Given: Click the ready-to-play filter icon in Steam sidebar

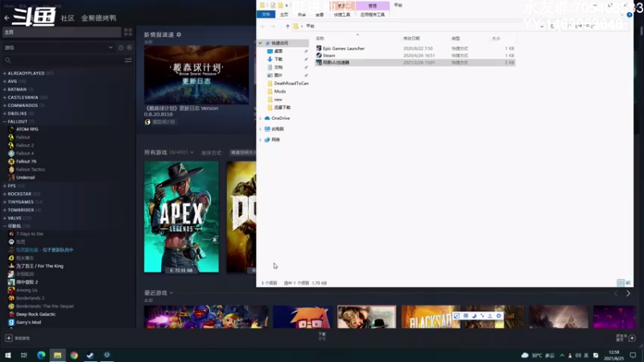Looking at the screenshot, I should [130, 47].
